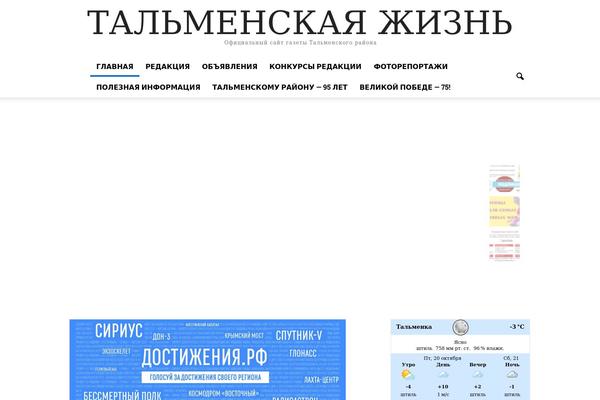The image size is (600, 400).
Task: Click the +2 evening temperature value
Action: (478, 387)
